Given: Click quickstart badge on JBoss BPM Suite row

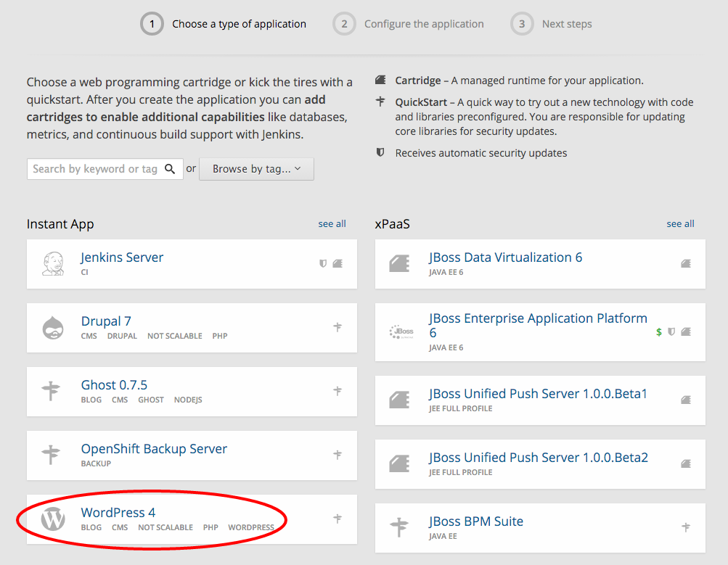Looking at the screenshot, I should [x=686, y=527].
